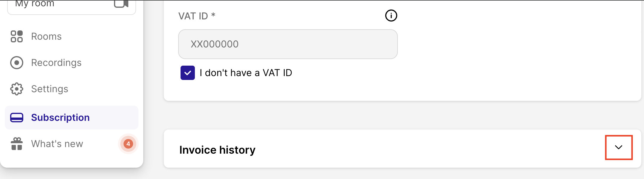
Task: Open the What's new text entry
Action: [x=57, y=144]
